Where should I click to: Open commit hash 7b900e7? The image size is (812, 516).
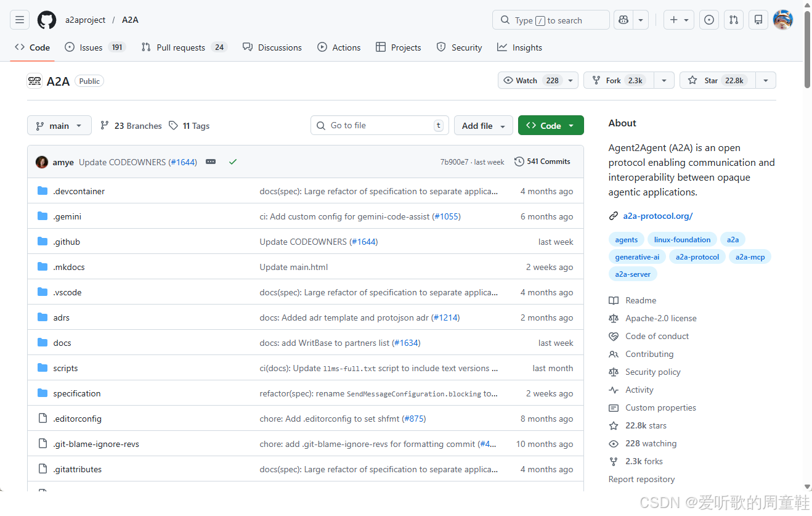tap(454, 162)
